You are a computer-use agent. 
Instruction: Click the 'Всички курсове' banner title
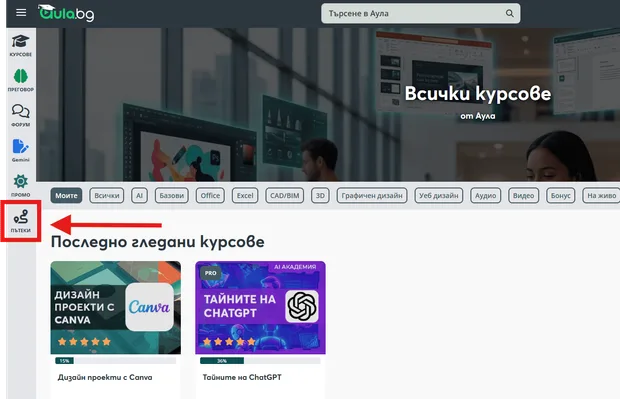point(478,94)
